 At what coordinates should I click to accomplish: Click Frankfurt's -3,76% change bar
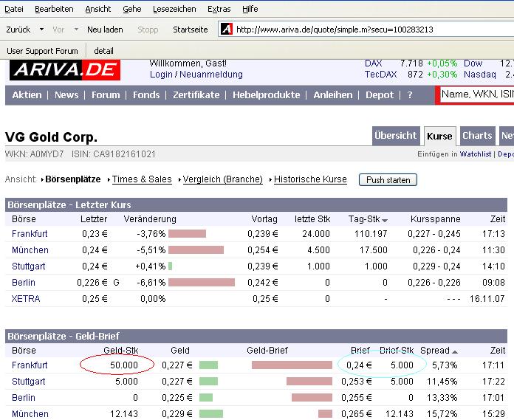tap(187, 233)
